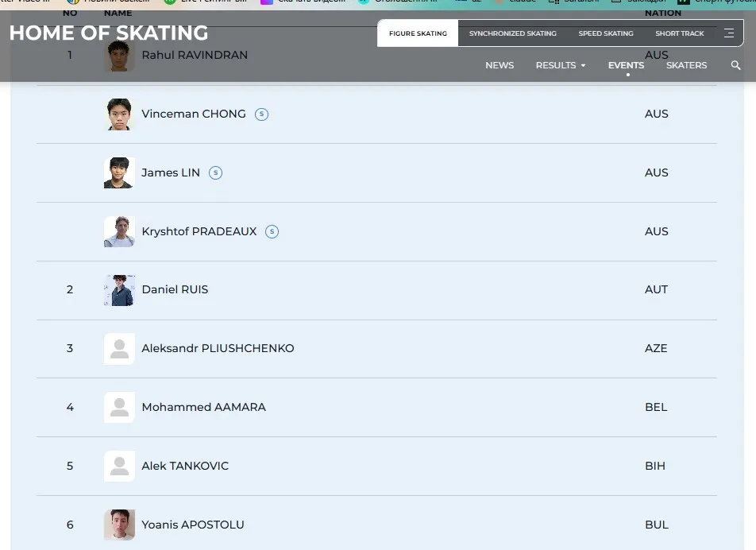This screenshot has height=550, width=756.
Task: Open skater Daniel RUIS's name link
Action: point(175,289)
